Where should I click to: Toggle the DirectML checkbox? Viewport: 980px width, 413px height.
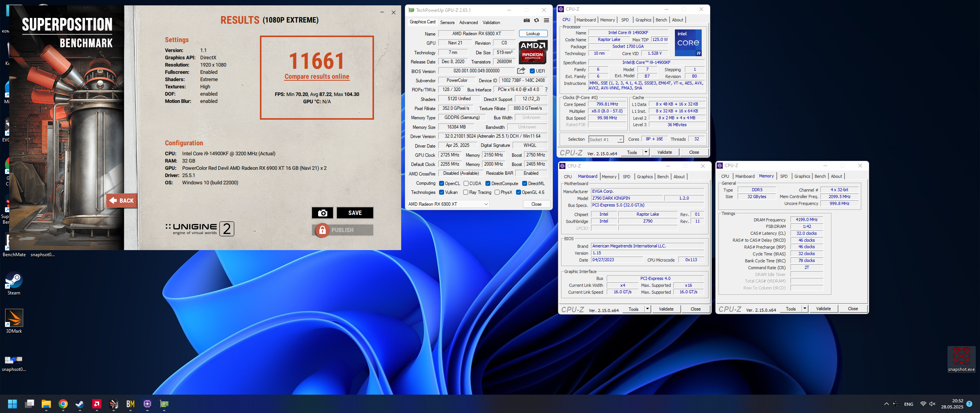524,184
